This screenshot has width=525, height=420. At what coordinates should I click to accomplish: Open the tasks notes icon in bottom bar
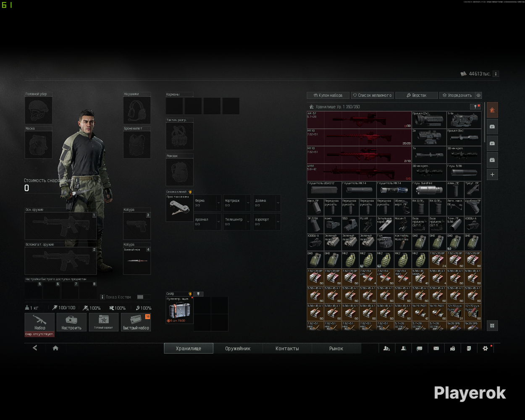click(x=469, y=348)
